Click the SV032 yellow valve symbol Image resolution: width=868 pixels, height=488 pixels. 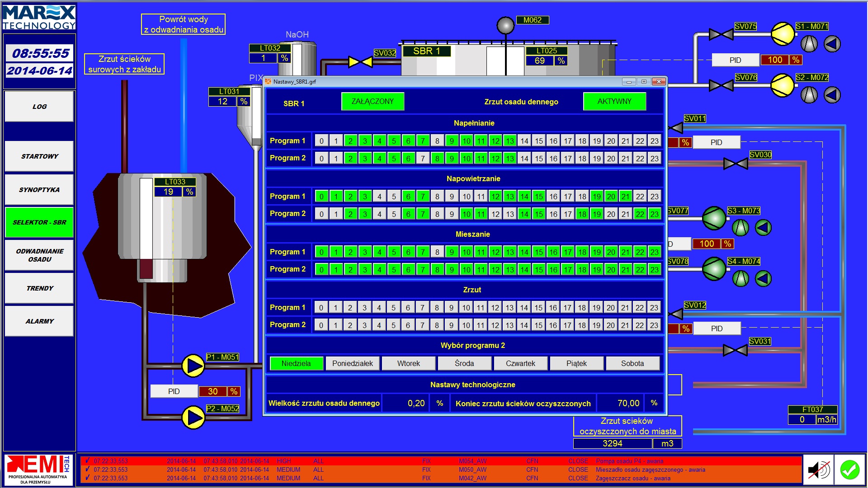[360, 62]
